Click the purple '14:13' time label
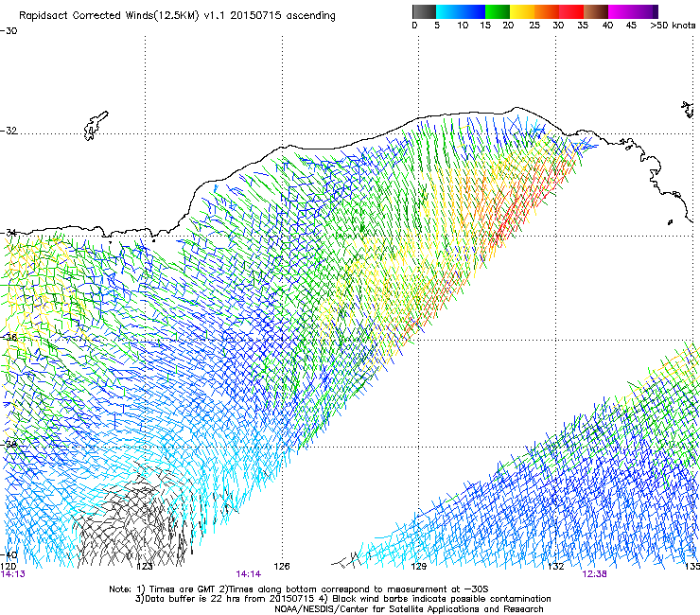The width and height of the screenshot is (700, 615). (12, 573)
